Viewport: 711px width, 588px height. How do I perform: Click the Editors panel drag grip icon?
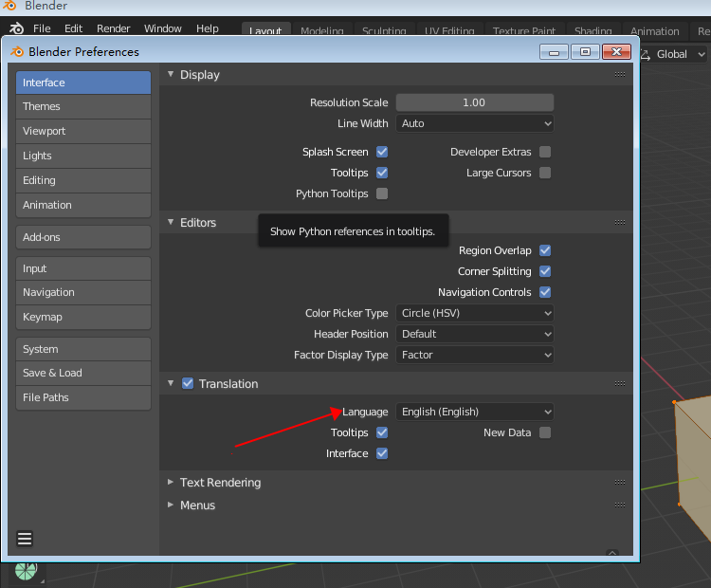[x=619, y=222]
